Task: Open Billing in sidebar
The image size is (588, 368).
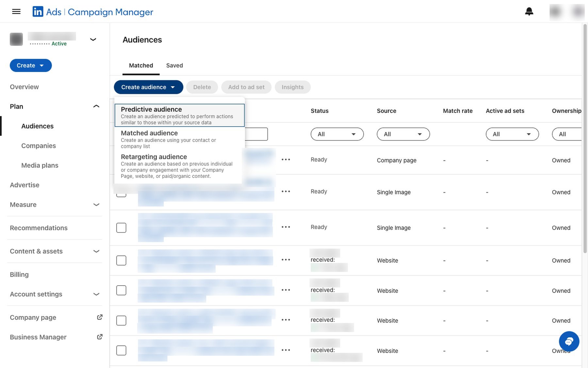Action: (19, 274)
